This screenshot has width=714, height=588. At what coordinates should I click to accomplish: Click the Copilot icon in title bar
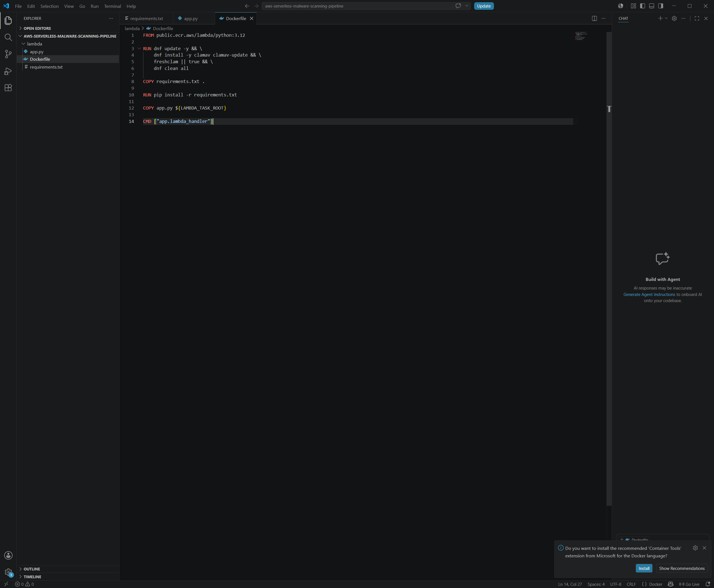tap(621, 6)
